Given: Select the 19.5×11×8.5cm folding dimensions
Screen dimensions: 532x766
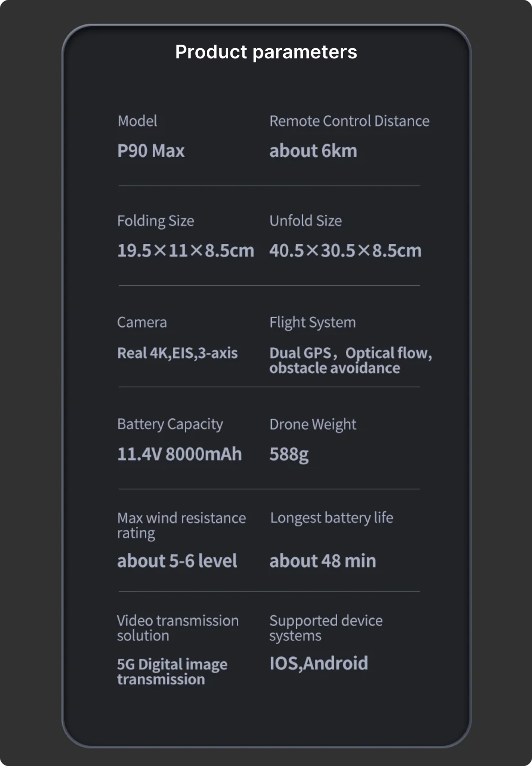Looking at the screenshot, I should tap(186, 250).
